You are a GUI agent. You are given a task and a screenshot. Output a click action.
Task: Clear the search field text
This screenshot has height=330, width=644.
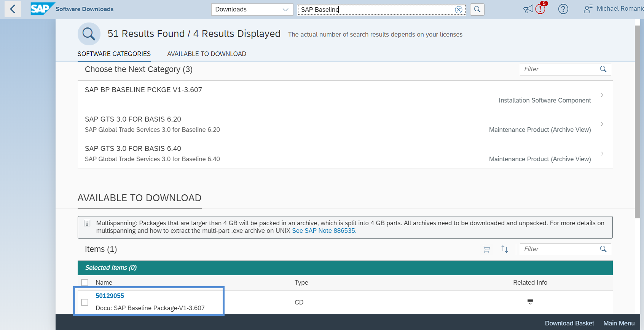coord(459,10)
